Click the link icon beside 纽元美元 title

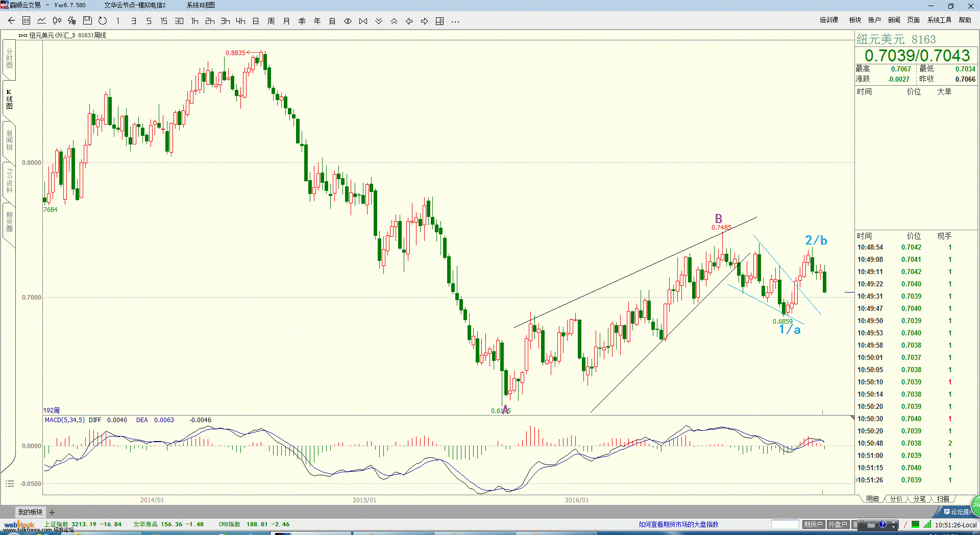coord(23,35)
